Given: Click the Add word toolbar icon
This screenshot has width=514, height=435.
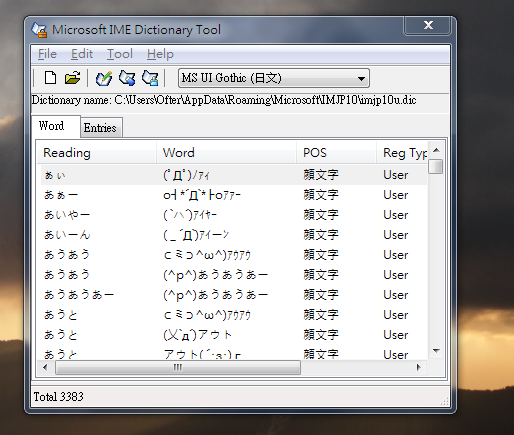Looking at the screenshot, I should 104,78.
